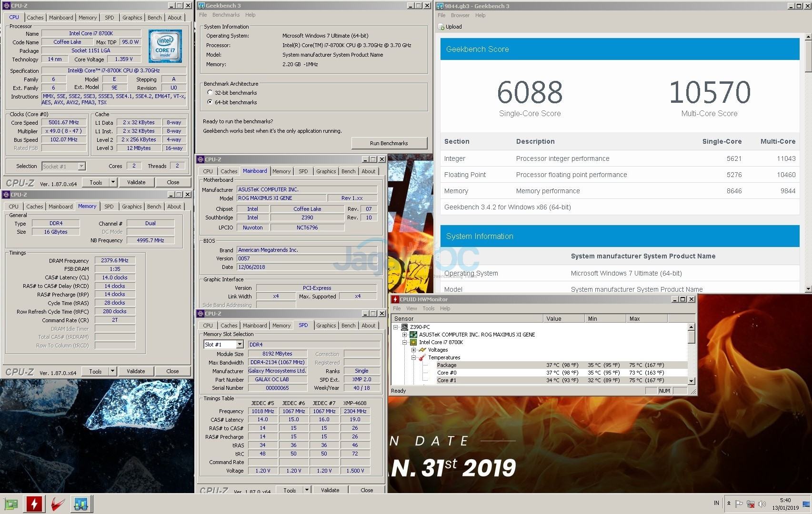Click the up arrow of the HWMonitor scrollbar
812x514 pixels.
(692, 327)
